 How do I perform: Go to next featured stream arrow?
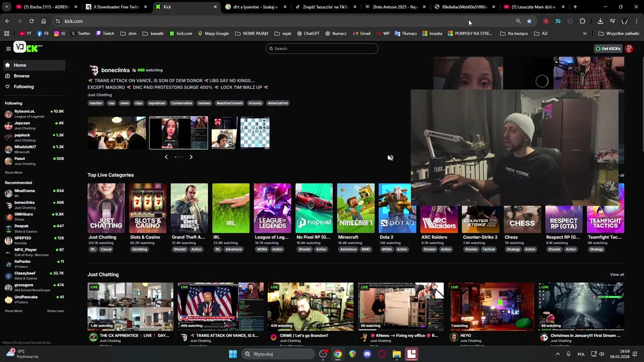click(x=191, y=157)
